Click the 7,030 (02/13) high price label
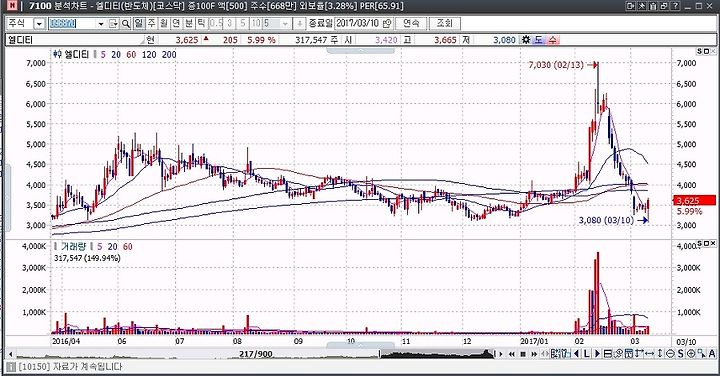 coord(556,65)
